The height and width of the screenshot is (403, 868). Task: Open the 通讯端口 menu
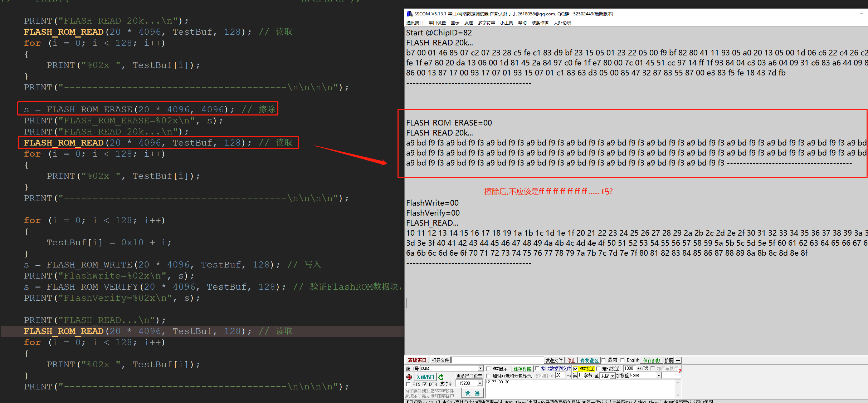pyautogui.click(x=415, y=23)
